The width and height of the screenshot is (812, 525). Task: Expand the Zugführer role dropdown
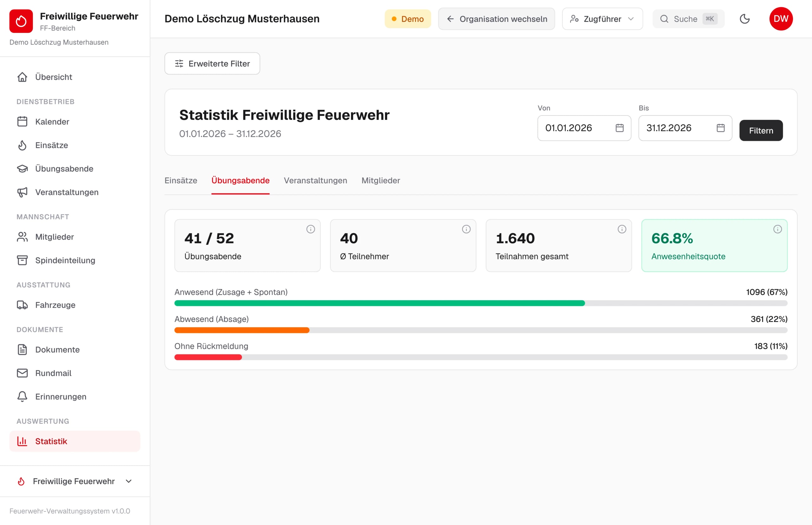click(x=602, y=19)
